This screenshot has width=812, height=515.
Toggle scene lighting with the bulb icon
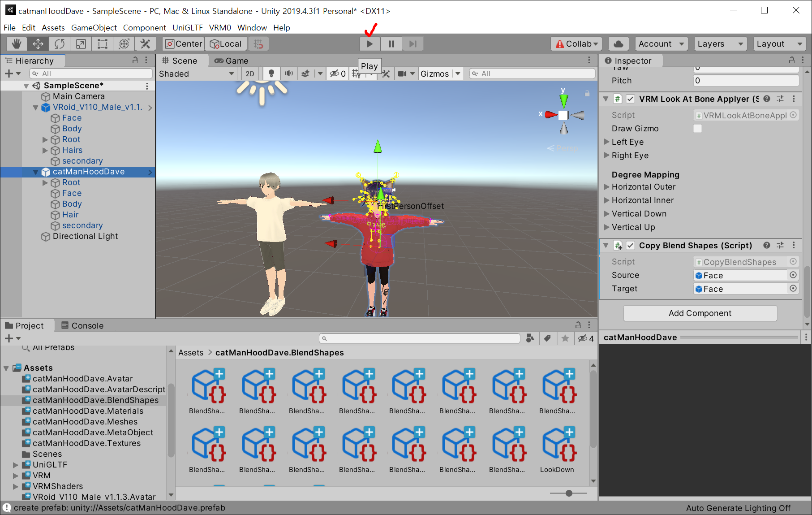271,74
